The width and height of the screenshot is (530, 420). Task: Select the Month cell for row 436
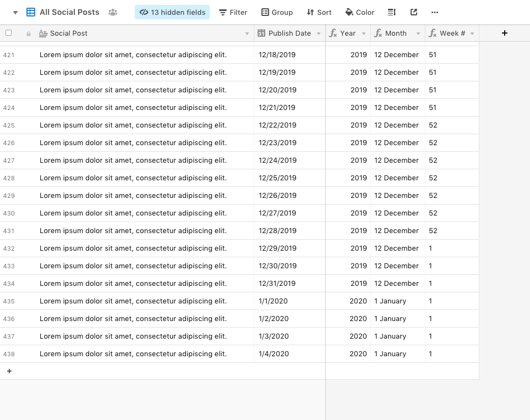click(x=398, y=319)
